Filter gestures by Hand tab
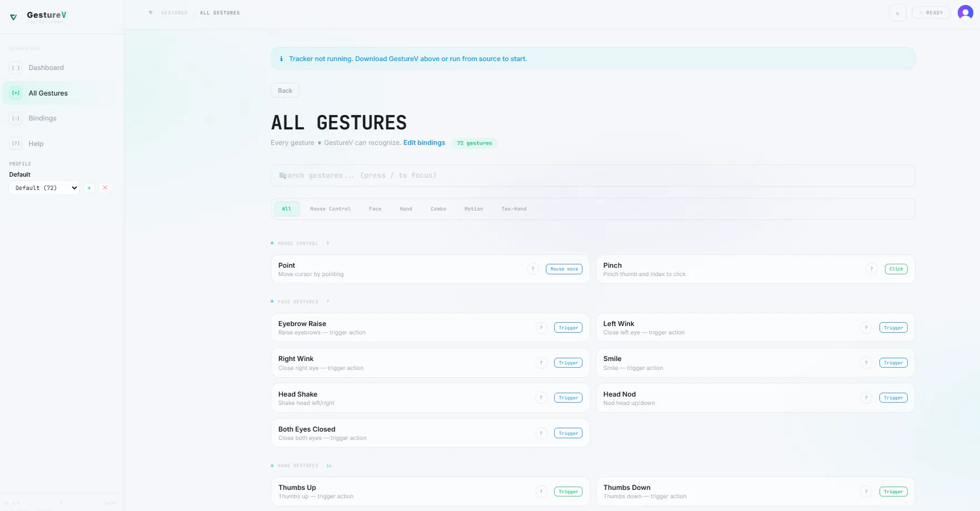Image resolution: width=980 pixels, height=511 pixels. 406,209
